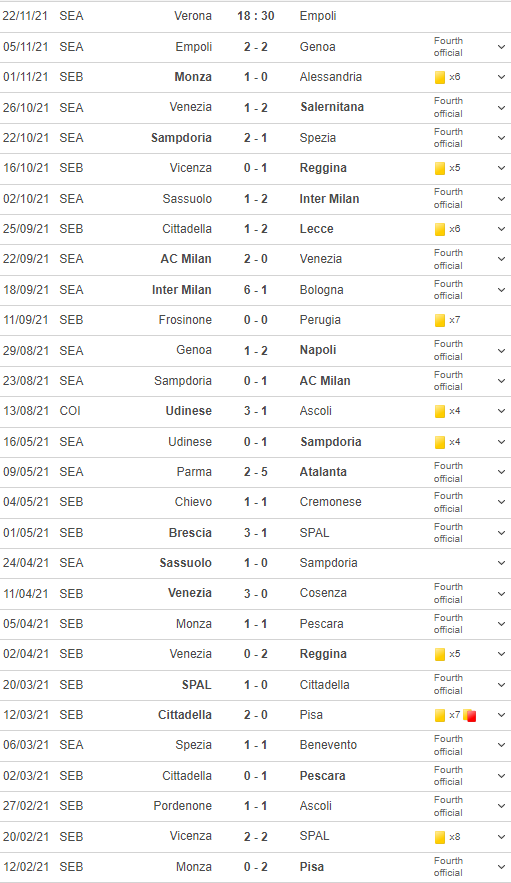Click COI competition label for Udinese–Ascoli
This screenshot has width=511, height=883.
(70, 411)
